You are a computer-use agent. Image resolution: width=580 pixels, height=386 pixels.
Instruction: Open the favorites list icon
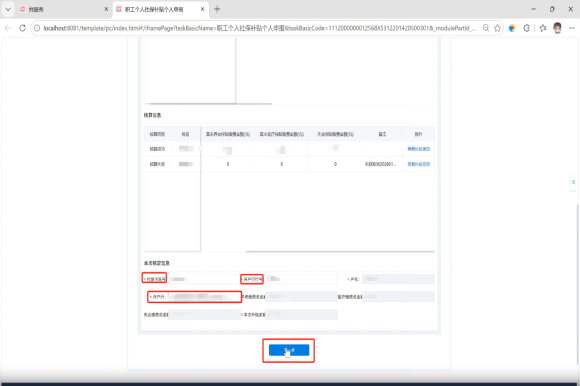tap(543, 28)
